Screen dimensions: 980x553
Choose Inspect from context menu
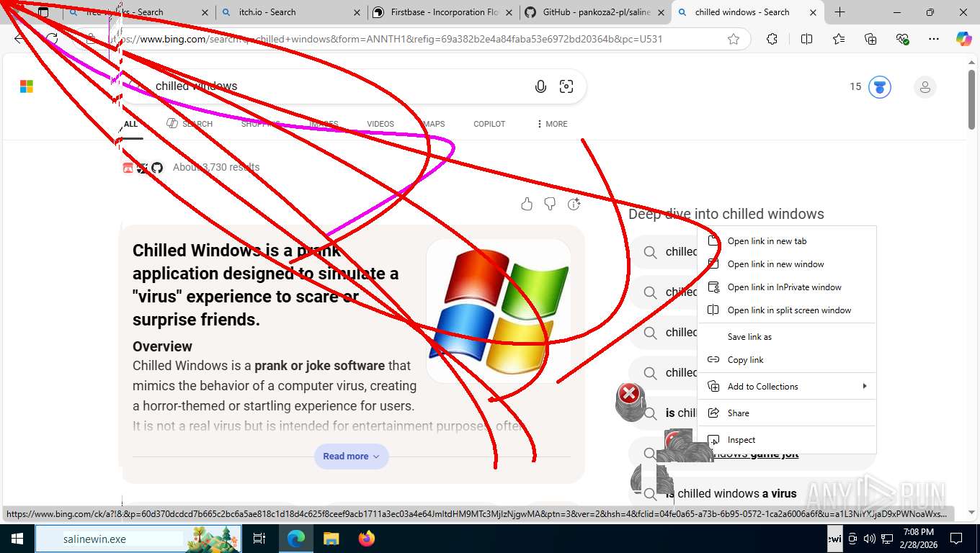(787, 440)
